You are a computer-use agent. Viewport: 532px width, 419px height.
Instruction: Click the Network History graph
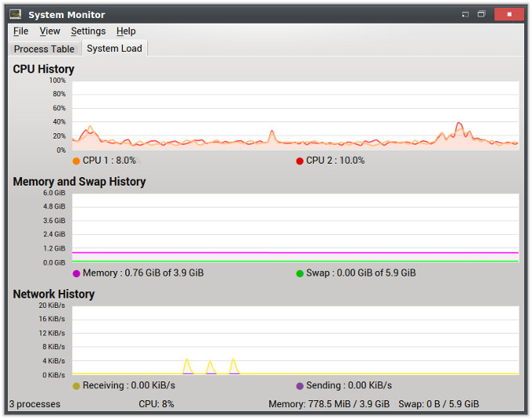coord(295,340)
